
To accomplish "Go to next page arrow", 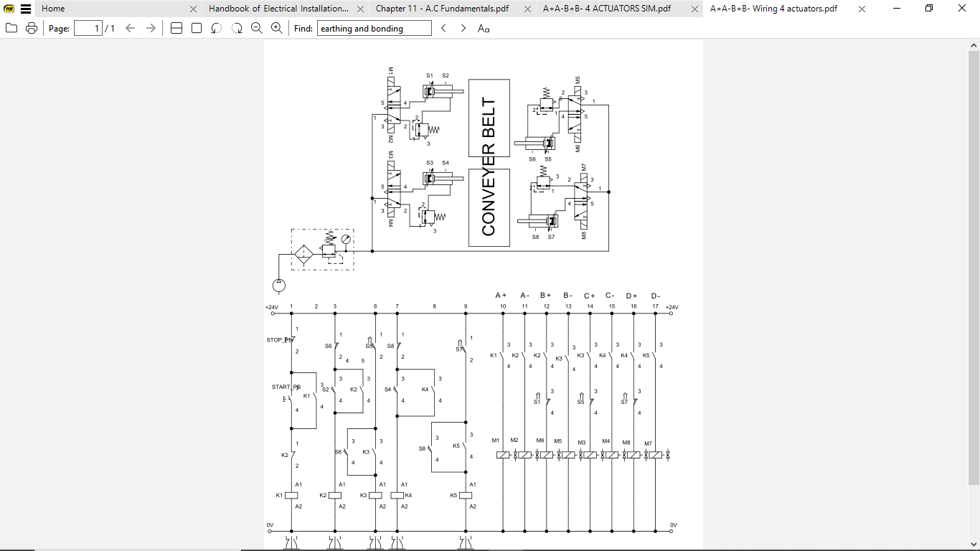I will coord(151,28).
